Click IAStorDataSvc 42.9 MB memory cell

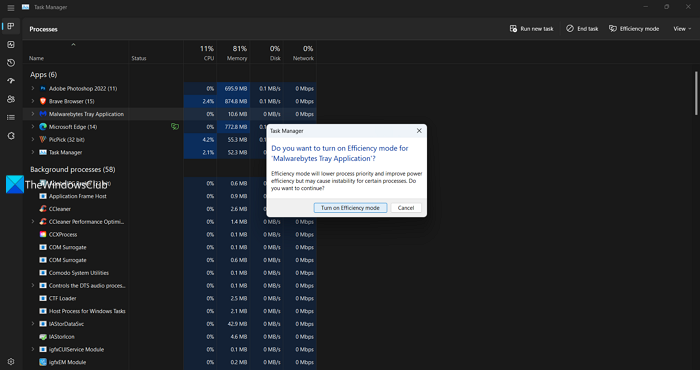[233, 324]
